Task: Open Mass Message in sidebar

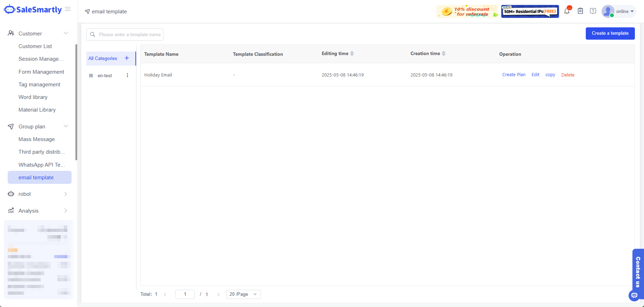Action: [37, 139]
